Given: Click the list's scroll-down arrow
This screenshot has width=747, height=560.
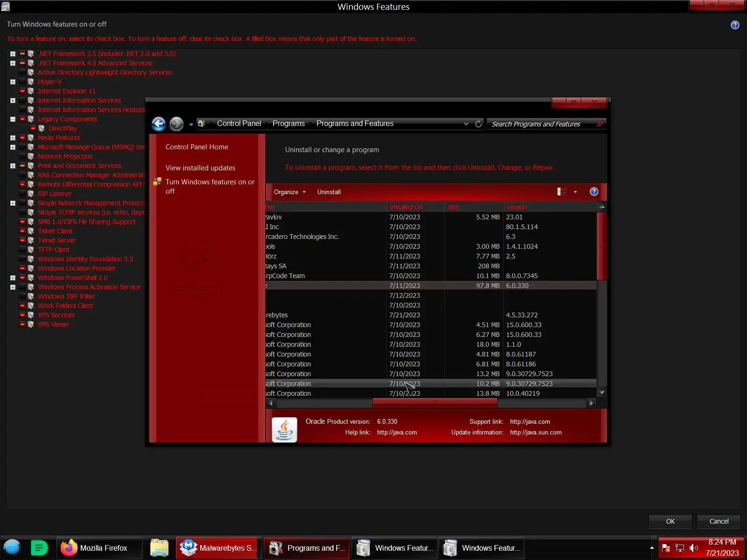Looking at the screenshot, I should 602,393.
